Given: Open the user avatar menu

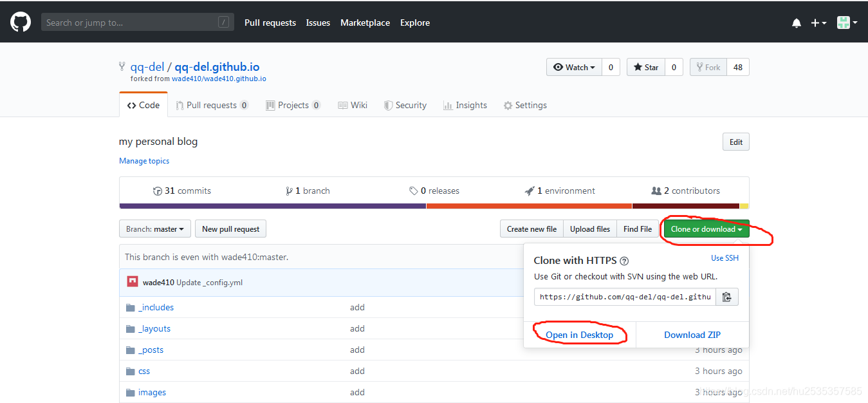Looking at the screenshot, I should coord(847,23).
